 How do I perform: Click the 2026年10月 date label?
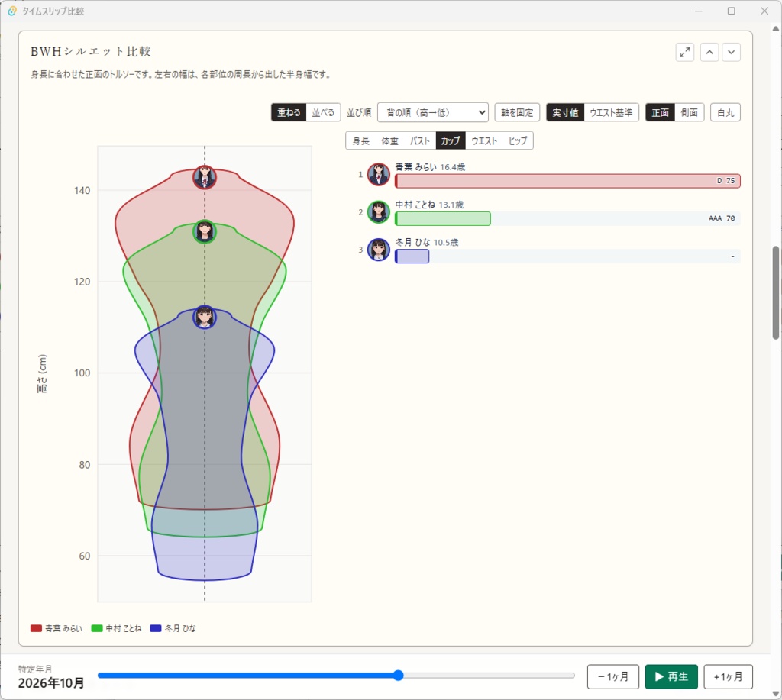coord(51,683)
